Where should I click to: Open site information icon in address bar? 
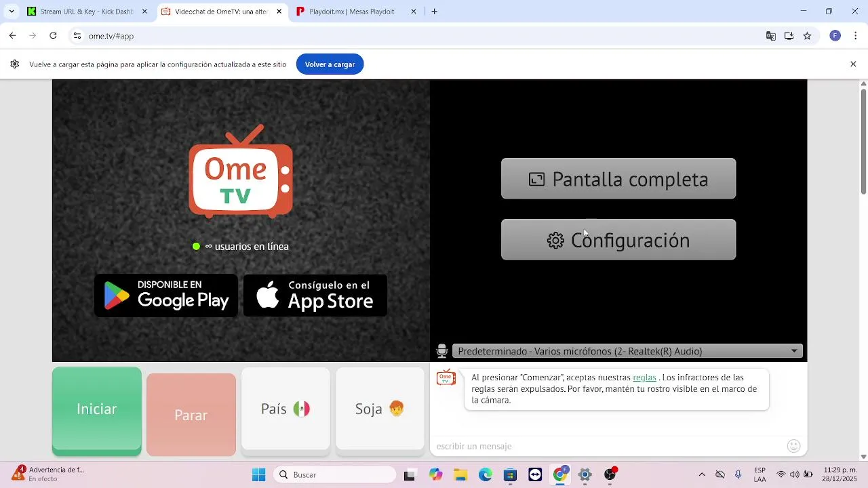coord(77,36)
